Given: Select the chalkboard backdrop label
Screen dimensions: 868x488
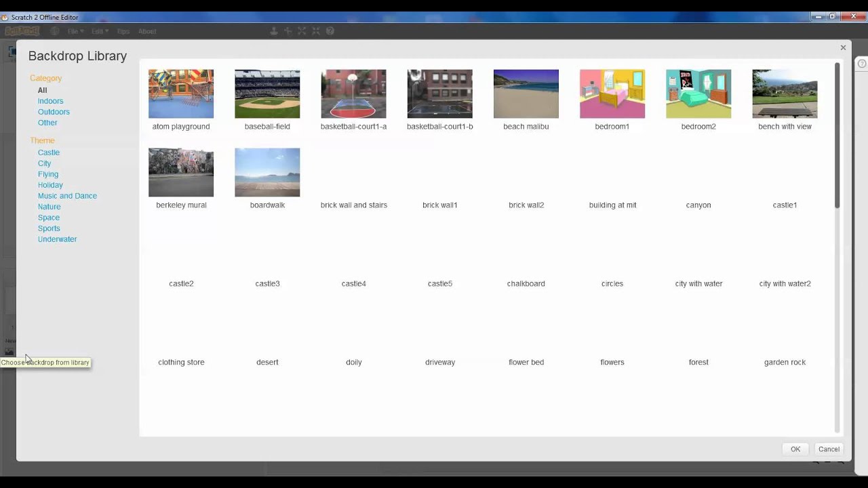Looking at the screenshot, I should pyautogui.click(x=526, y=283).
